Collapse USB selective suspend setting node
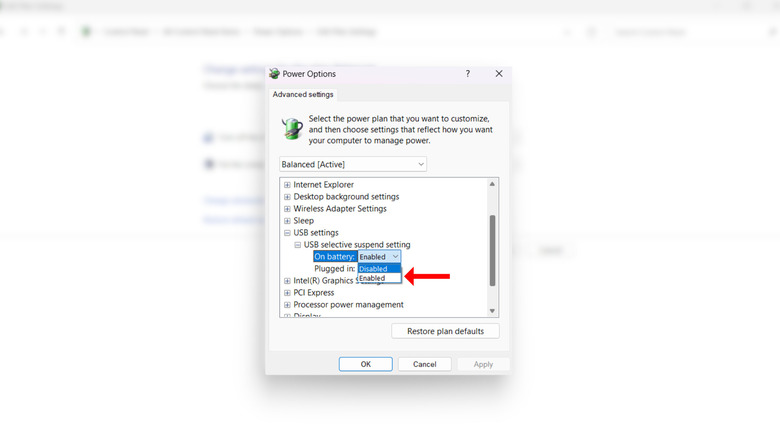Screen dimensions: 780x438 [297, 245]
